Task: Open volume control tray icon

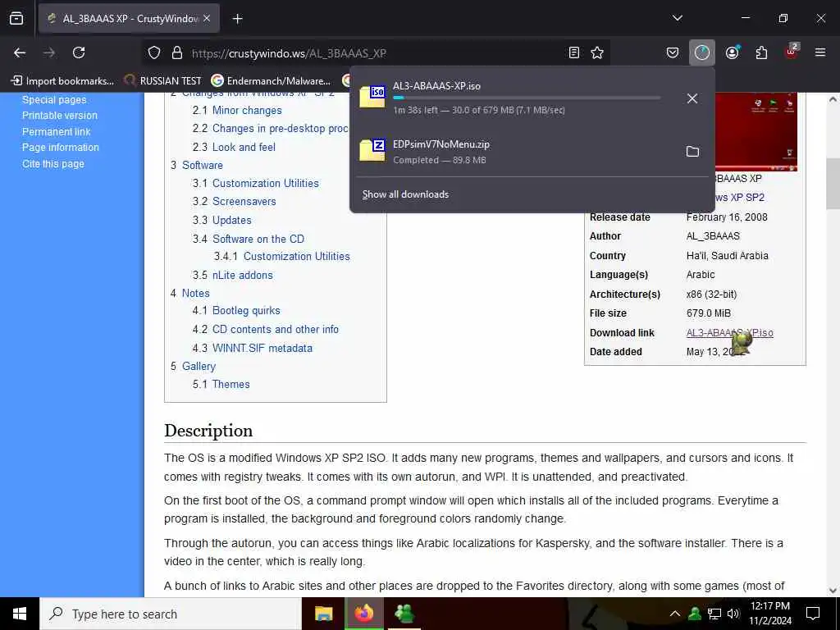Action: (x=733, y=614)
